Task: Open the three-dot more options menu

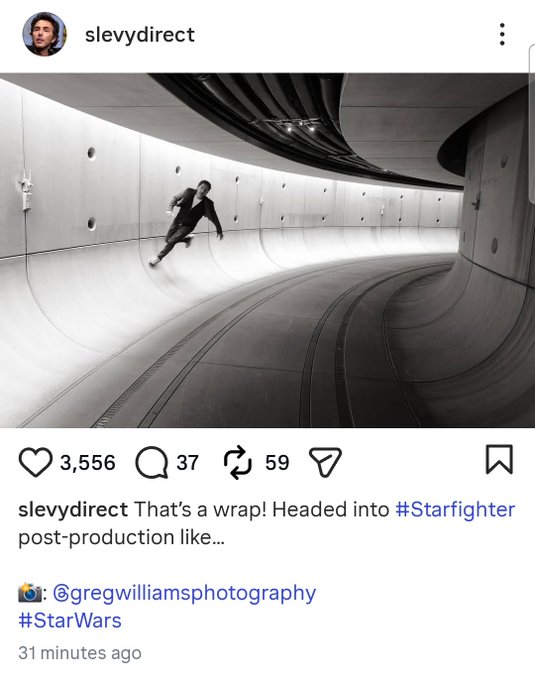Action: 502,34
